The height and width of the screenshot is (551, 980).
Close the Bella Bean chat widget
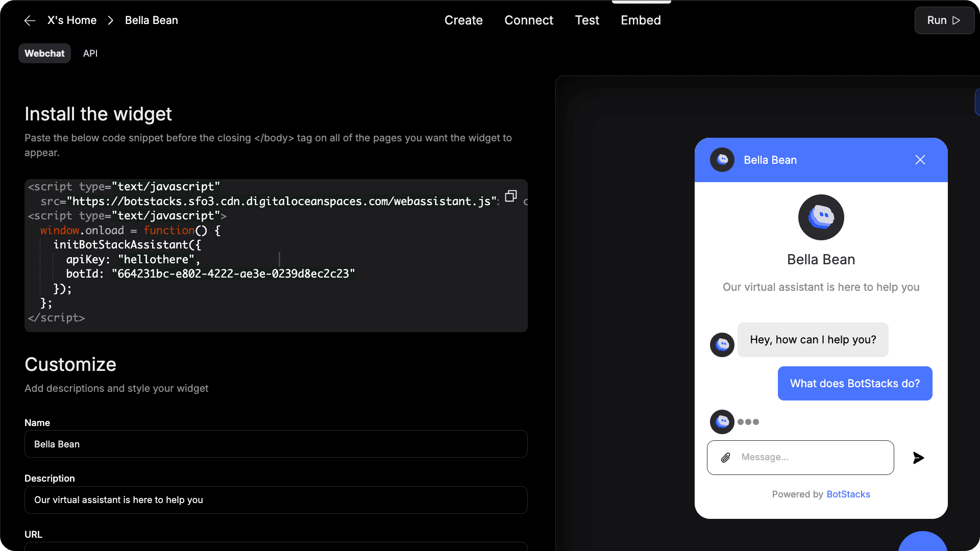click(x=920, y=160)
